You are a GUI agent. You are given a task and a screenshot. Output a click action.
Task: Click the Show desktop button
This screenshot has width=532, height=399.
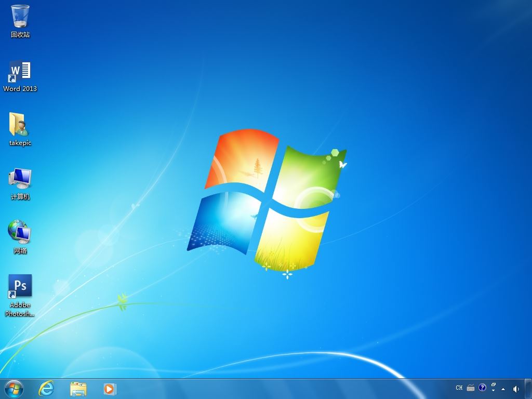528,389
